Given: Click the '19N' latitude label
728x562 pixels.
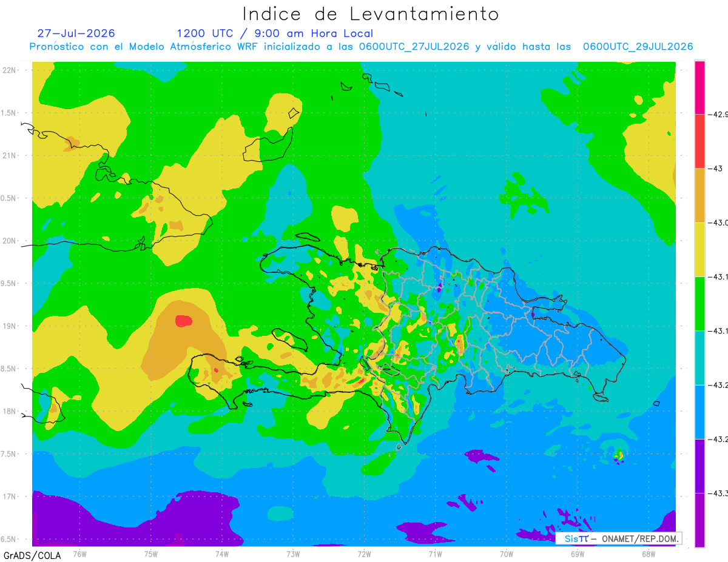Looking at the screenshot, I should pyautogui.click(x=10, y=326).
